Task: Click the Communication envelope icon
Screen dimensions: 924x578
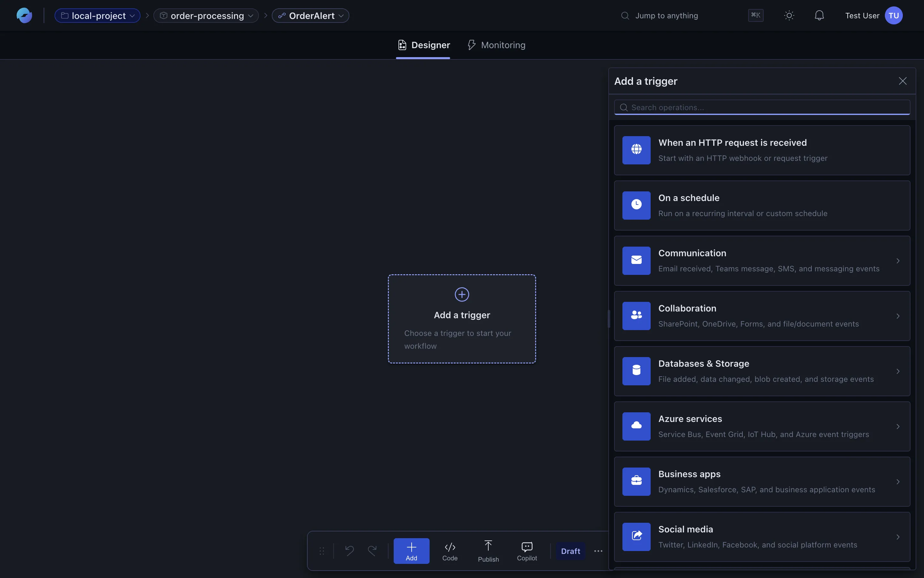Action: click(x=636, y=261)
